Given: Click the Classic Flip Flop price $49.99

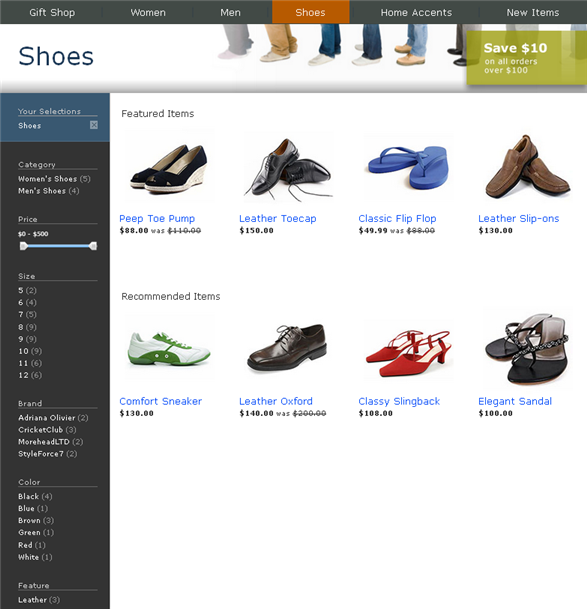Looking at the screenshot, I should 373,231.
